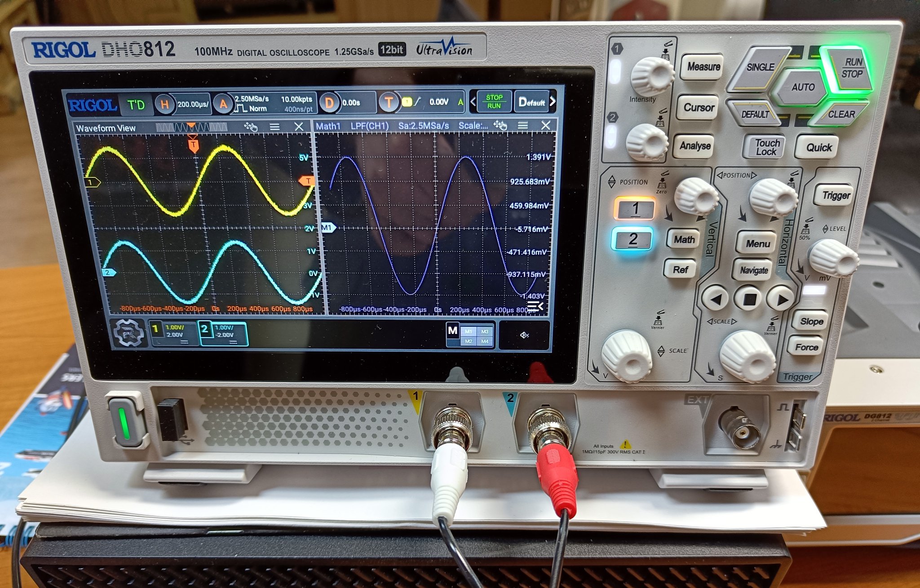This screenshot has height=588, width=920.
Task: Push the navigate stop square button
Action: pos(748,298)
